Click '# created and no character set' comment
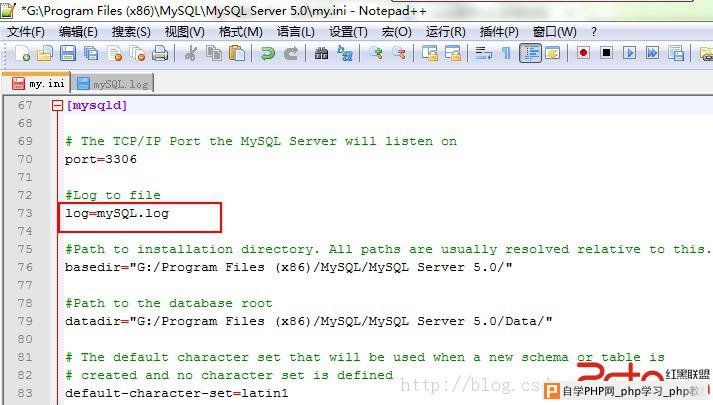The width and height of the screenshot is (713, 405). click(229, 375)
